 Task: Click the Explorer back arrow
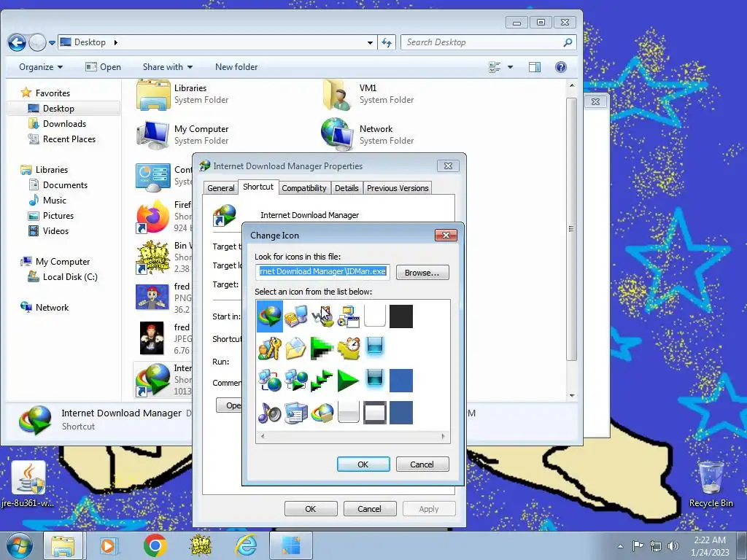[17, 42]
